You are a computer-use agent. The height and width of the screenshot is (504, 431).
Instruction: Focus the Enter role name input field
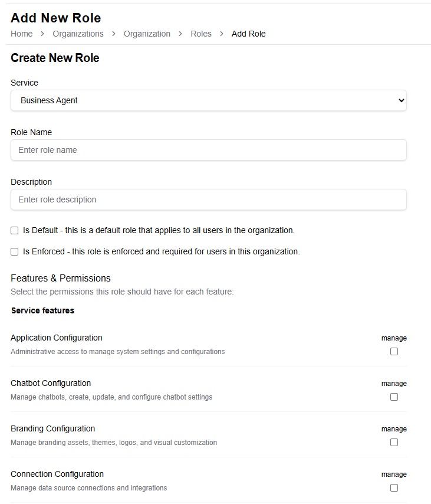209,150
